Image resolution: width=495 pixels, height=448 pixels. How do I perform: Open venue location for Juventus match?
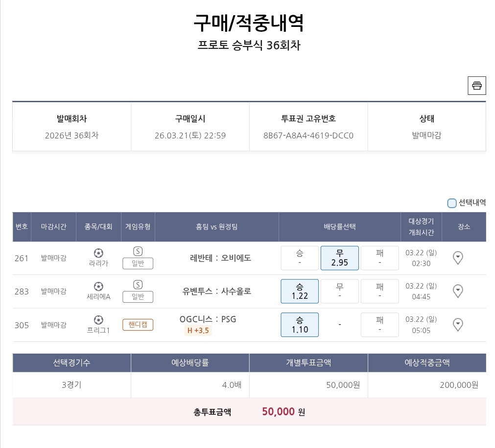[458, 291]
